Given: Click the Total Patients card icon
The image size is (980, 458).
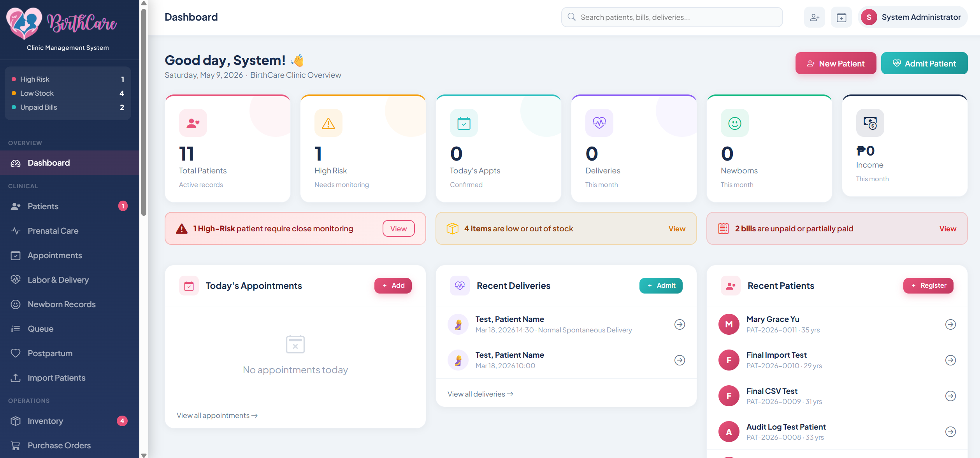Looking at the screenshot, I should tap(193, 123).
